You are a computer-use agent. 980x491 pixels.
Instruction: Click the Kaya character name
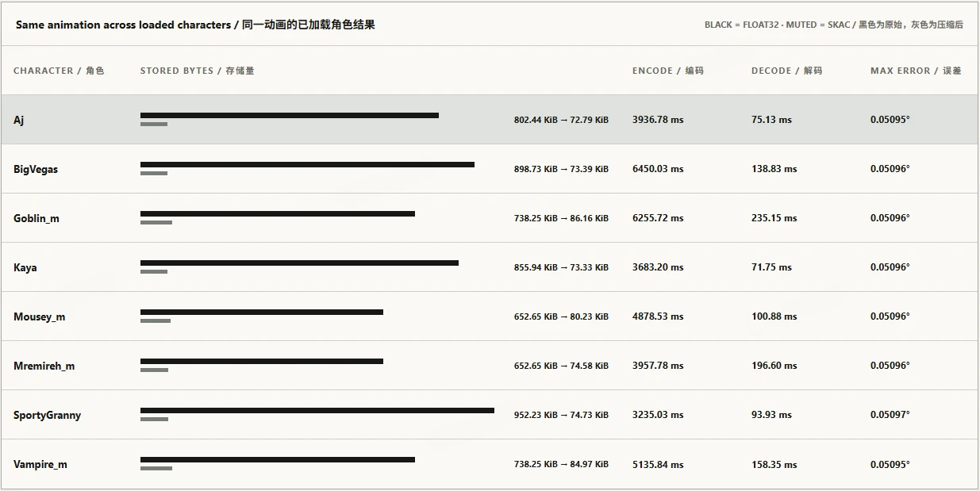(25, 267)
